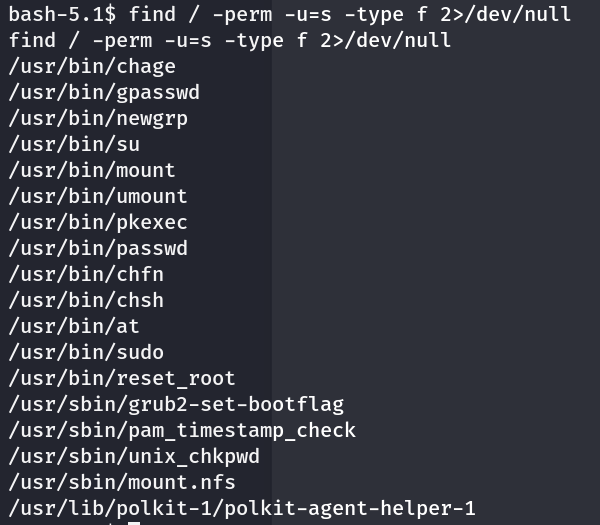Screen dimensions: 600x525
Task: Click on the /usr/bin/chfn path
Action: [x=86, y=274]
